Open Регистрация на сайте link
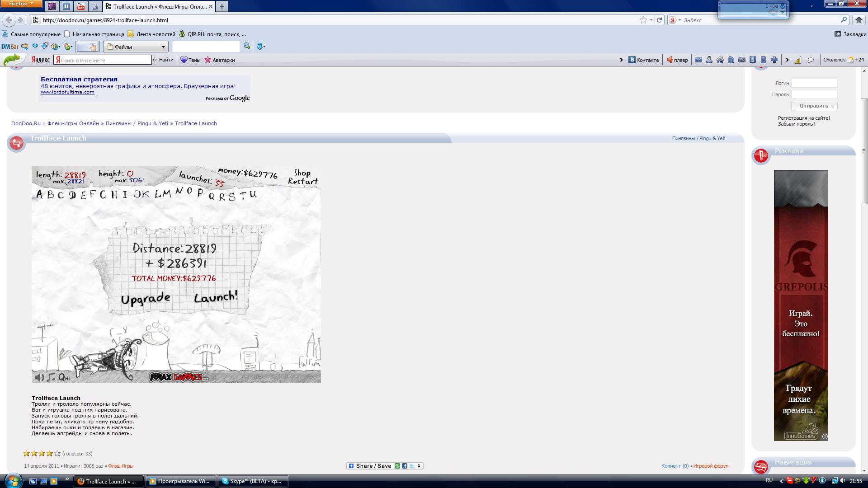This screenshot has height=488, width=868. coord(804,118)
